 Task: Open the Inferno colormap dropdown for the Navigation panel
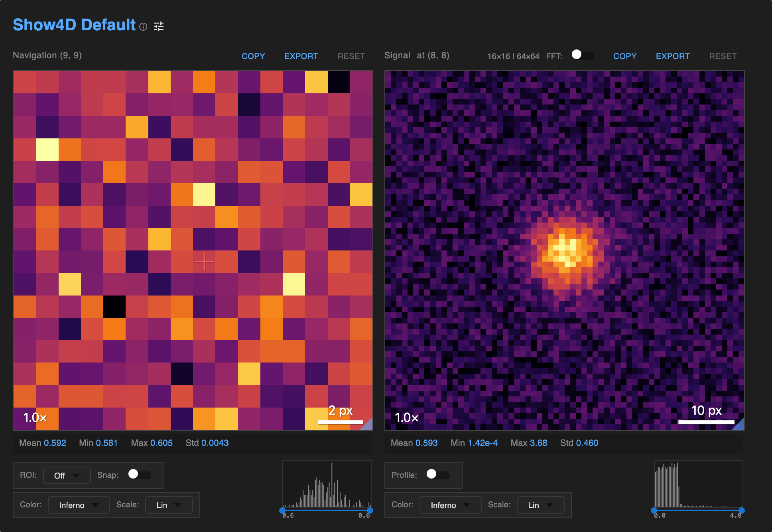(79, 505)
